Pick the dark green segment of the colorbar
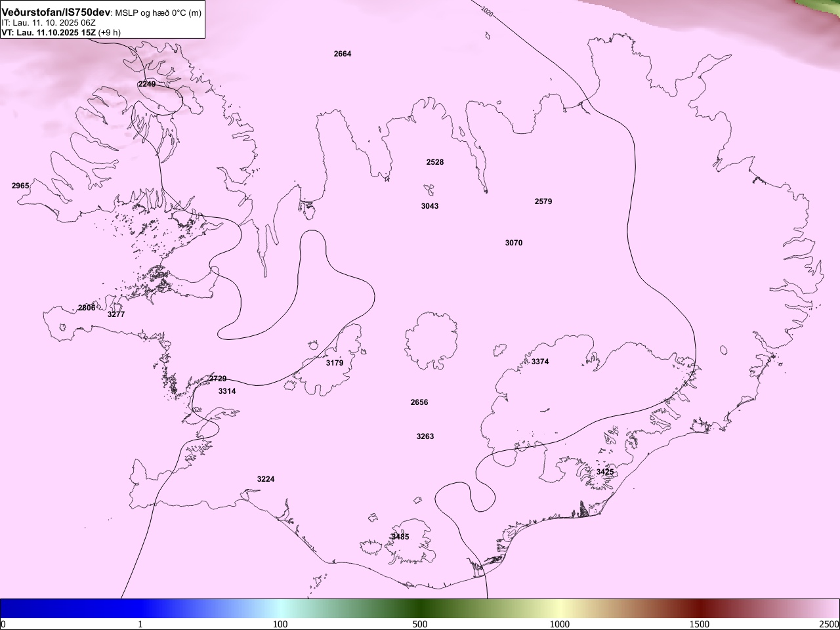 pyautogui.click(x=420, y=608)
